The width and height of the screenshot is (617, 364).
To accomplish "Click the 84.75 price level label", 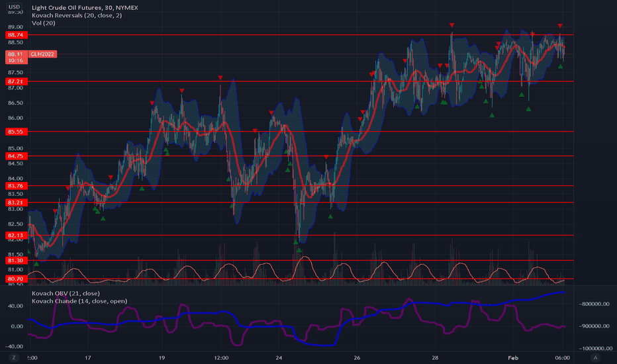I will click(x=16, y=156).
